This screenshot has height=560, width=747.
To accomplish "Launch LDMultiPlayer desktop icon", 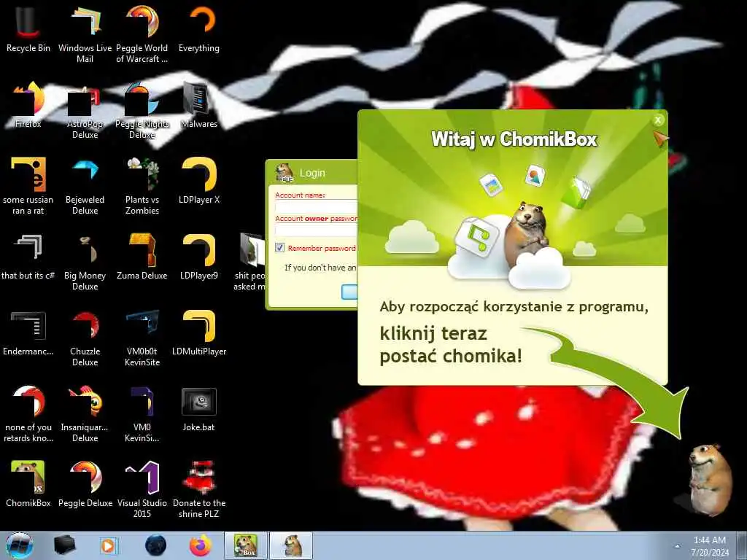I will [x=199, y=332].
